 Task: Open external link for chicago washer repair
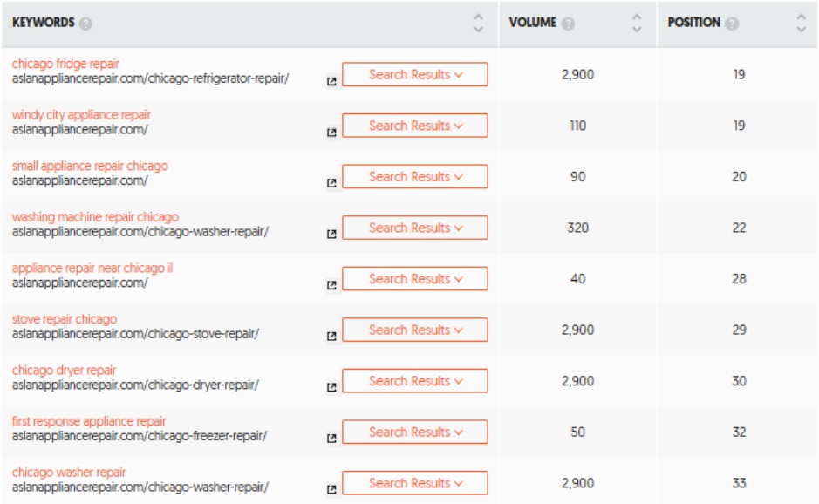pyautogui.click(x=331, y=489)
